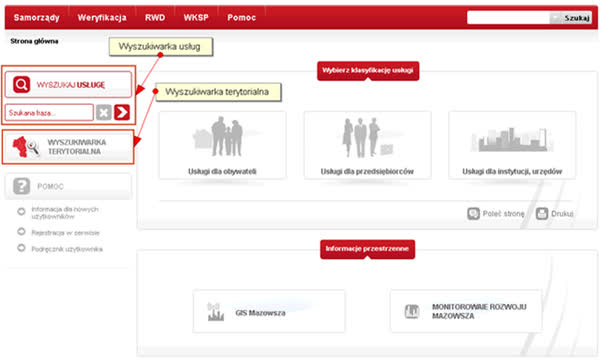Click the question mark help icon
This screenshot has width=604, height=362.
tap(21, 186)
